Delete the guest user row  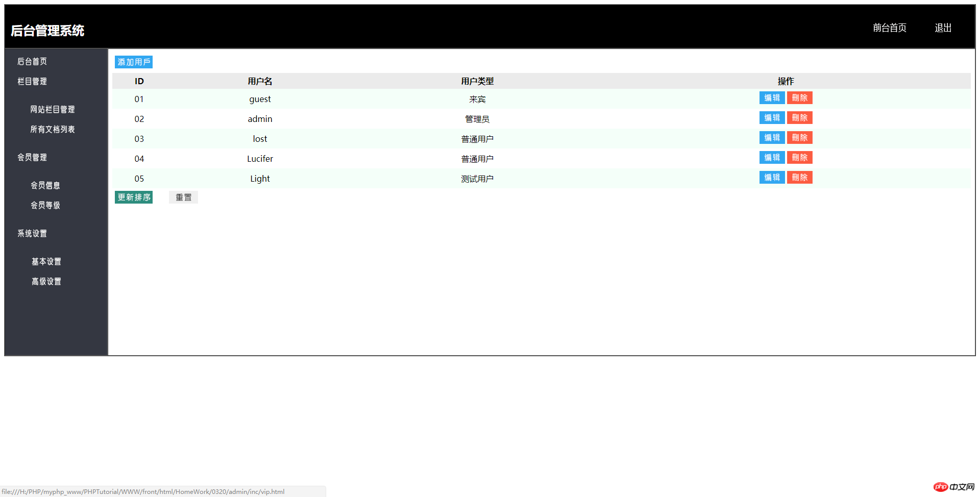799,98
